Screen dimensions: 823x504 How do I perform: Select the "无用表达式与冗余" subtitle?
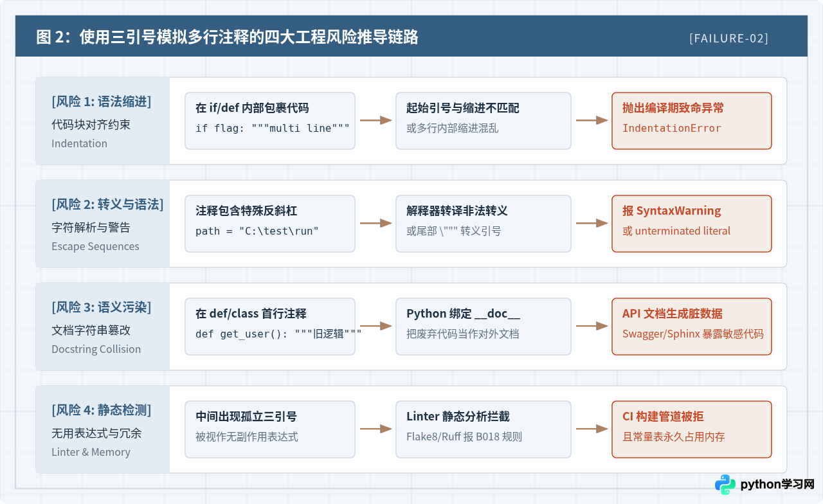coord(96,433)
